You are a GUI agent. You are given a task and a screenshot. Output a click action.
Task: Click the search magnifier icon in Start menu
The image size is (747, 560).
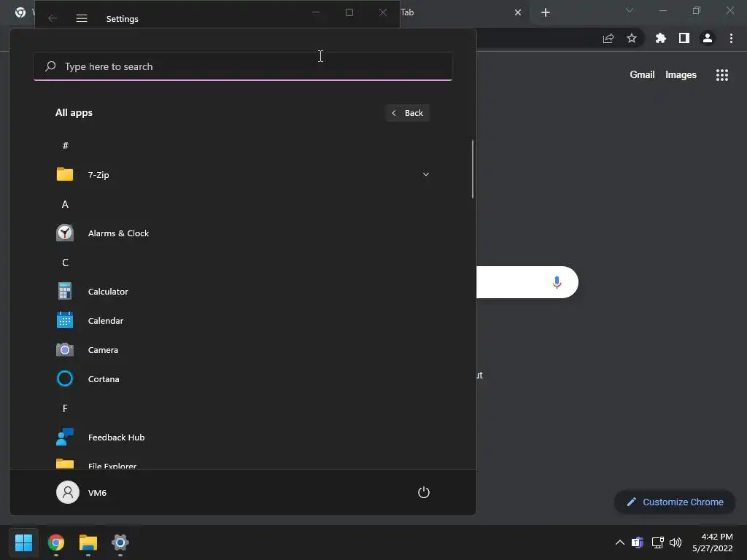(50, 66)
